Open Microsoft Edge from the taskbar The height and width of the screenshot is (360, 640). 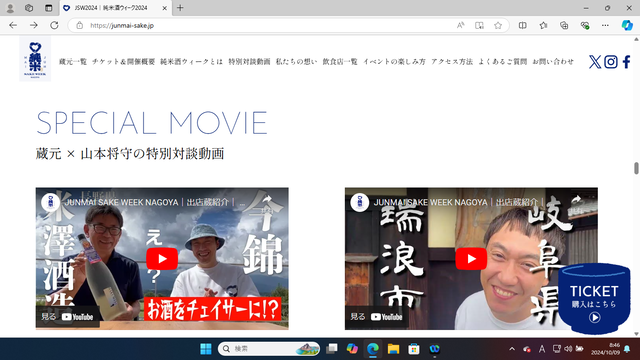[x=373, y=349]
